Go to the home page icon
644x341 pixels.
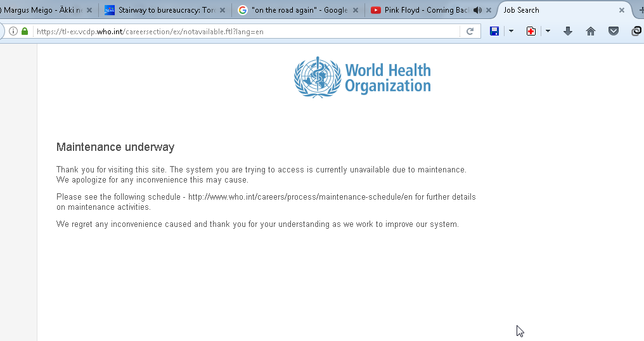591,31
